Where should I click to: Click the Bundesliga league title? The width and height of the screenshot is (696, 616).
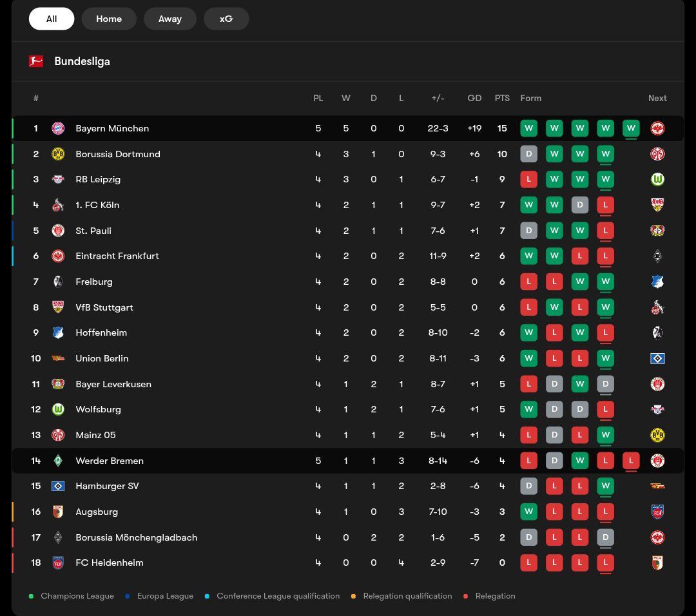click(82, 61)
